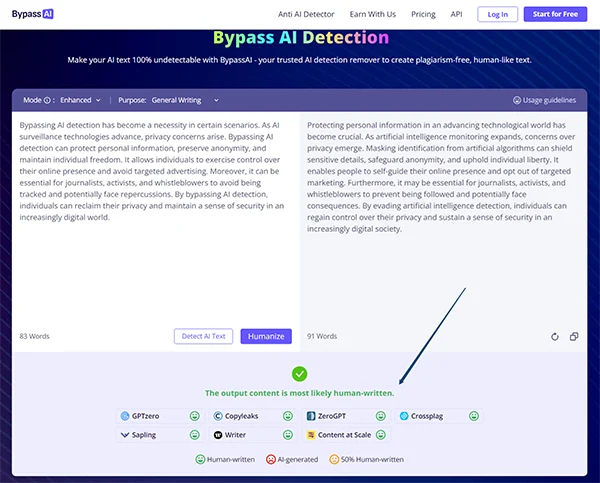The height and width of the screenshot is (483, 600).
Task: Click the Writer green smiley result
Action: [288, 435]
